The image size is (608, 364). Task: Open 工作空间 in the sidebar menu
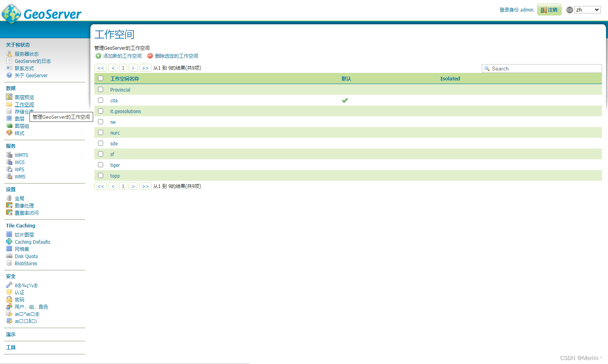(x=24, y=105)
